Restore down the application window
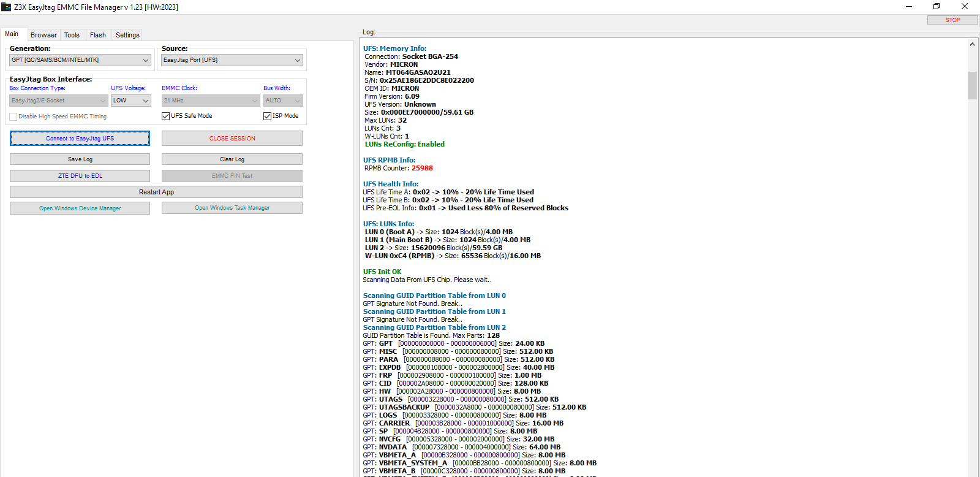The height and width of the screenshot is (477, 980). pos(936,7)
